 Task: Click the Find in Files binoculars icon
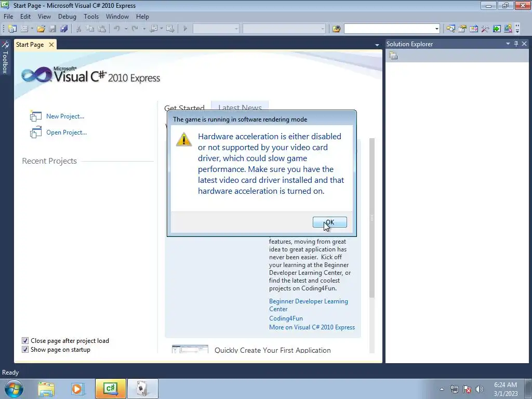pos(336,29)
